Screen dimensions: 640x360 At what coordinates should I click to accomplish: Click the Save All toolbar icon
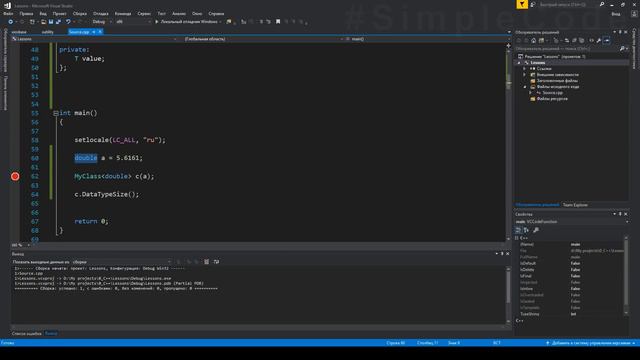click(x=58, y=22)
